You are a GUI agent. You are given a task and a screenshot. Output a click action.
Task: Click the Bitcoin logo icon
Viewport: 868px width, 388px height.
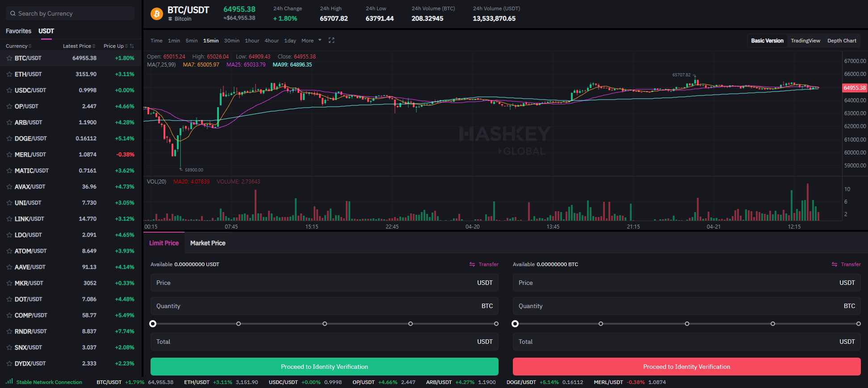pyautogui.click(x=157, y=14)
